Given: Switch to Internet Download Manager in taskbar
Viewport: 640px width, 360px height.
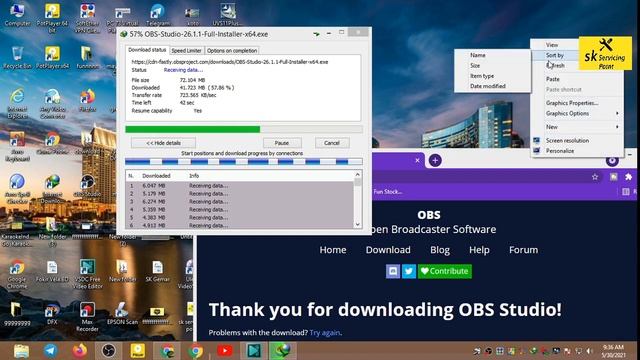Looking at the screenshot, I should (x=282, y=351).
